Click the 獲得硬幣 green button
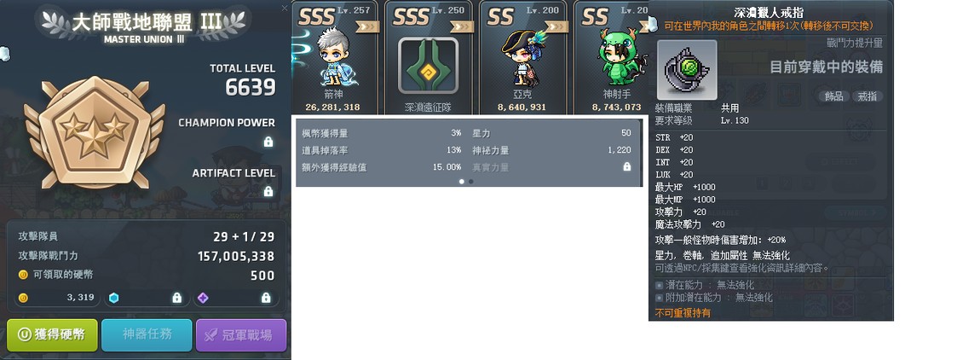 coord(53,335)
